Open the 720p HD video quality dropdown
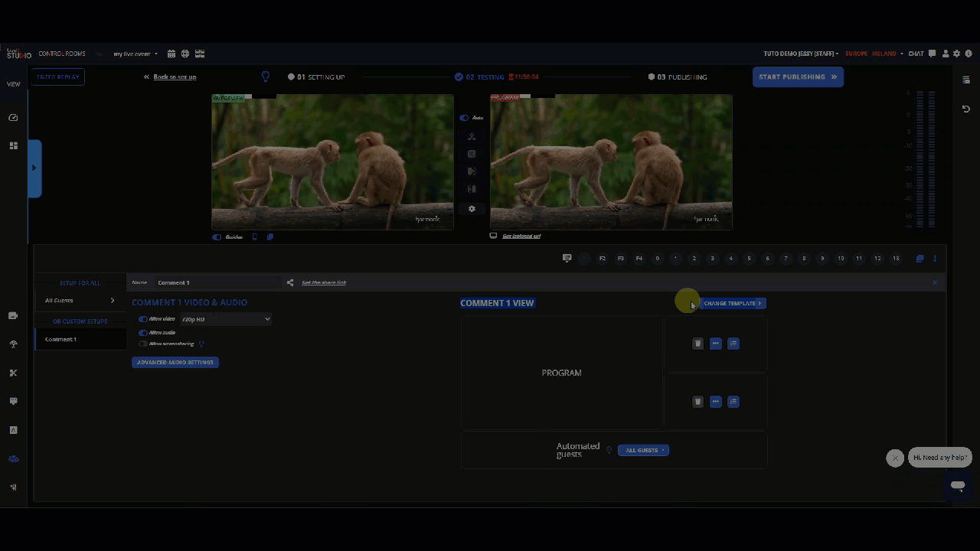Screen dimensions: 980x551 coord(225,319)
